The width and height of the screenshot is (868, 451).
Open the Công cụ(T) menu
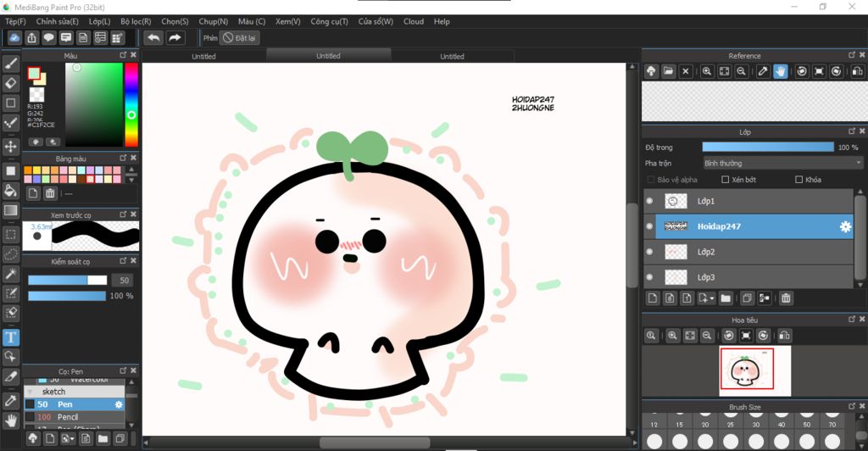point(330,21)
